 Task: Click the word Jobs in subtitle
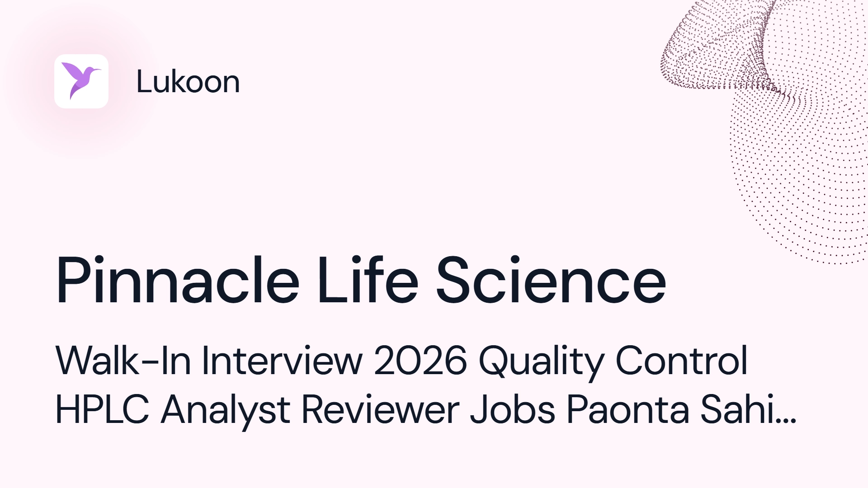(513, 410)
